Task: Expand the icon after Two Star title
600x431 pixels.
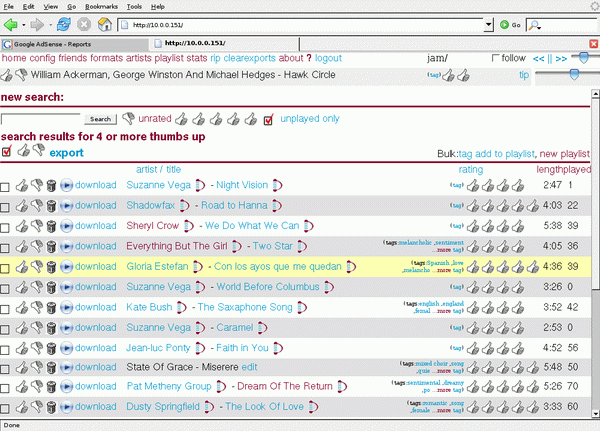Action: click(302, 246)
